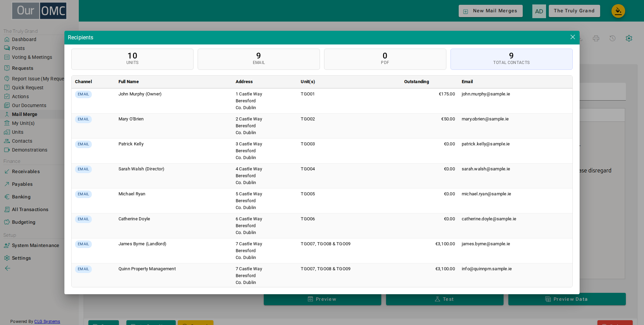Select the Quinn Property Management name
This screenshot has height=325, width=644.
pyautogui.click(x=147, y=269)
